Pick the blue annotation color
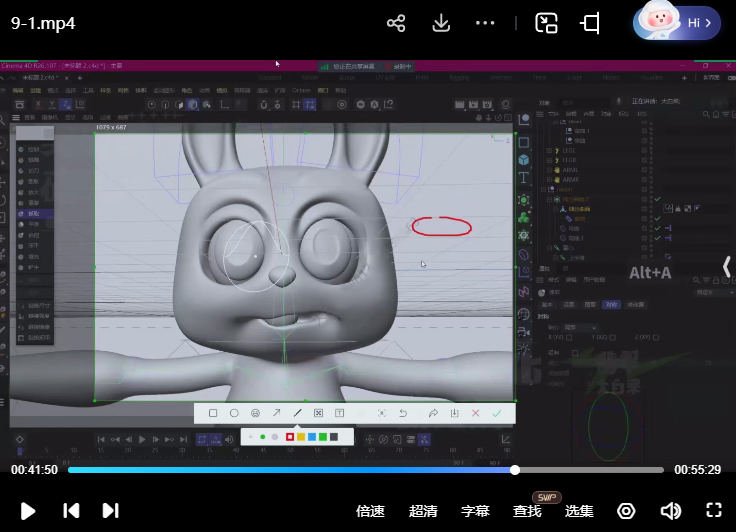The height and width of the screenshot is (532, 736). coord(312,437)
